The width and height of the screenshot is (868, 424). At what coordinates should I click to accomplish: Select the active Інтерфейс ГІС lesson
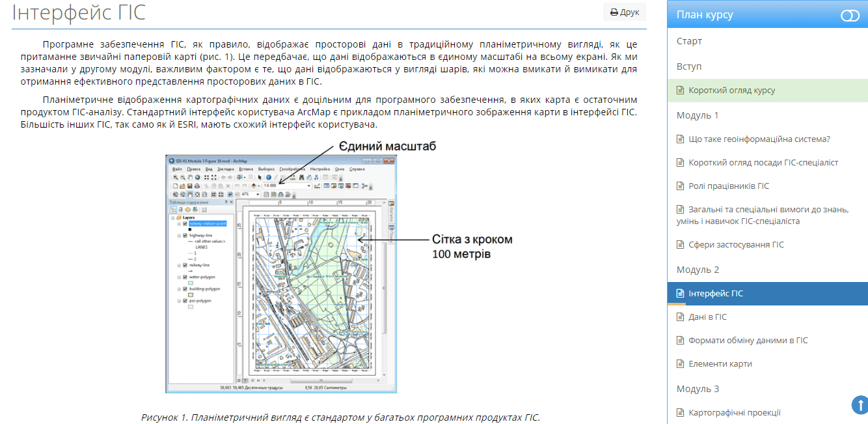(716, 294)
